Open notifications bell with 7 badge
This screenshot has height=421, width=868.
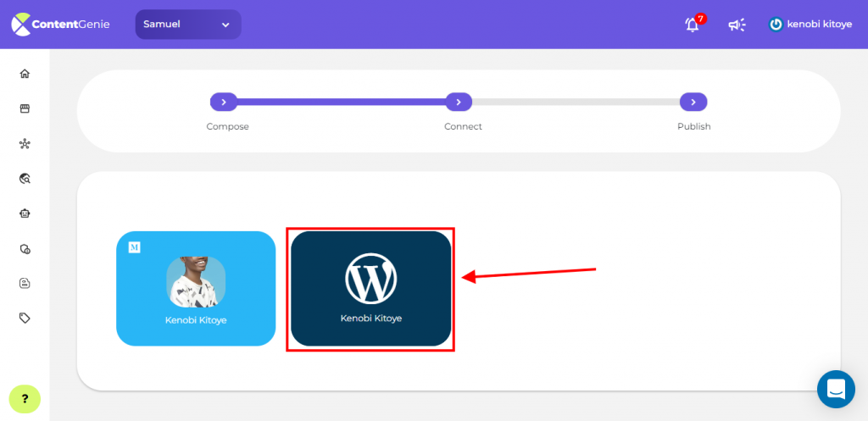coord(694,24)
